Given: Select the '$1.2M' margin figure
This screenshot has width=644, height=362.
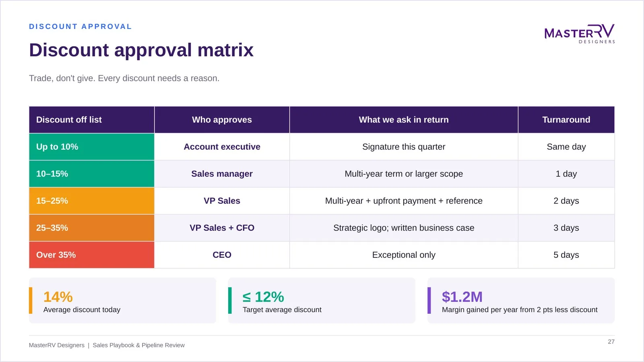Looking at the screenshot, I should 462,297.
